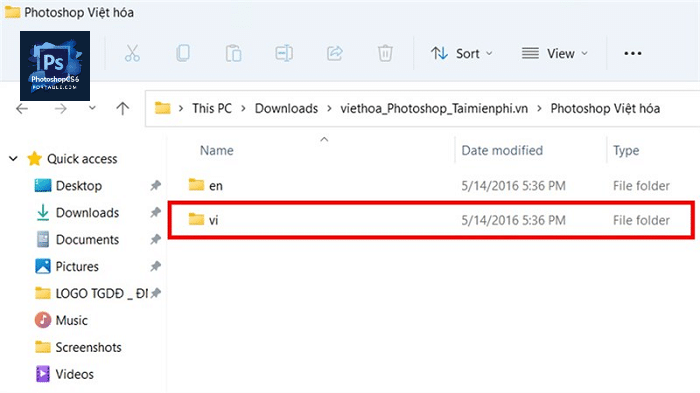Click the en folder icon

click(x=196, y=184)
